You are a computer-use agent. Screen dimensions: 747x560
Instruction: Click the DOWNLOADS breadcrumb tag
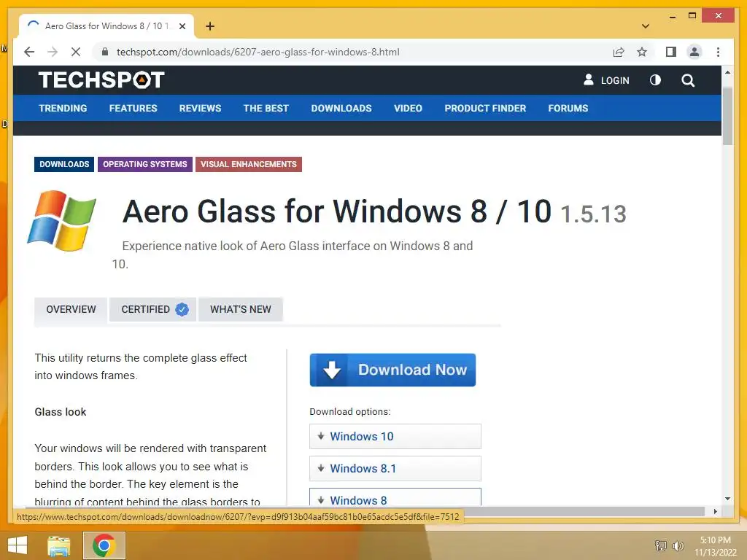click(x=64, y=164)
